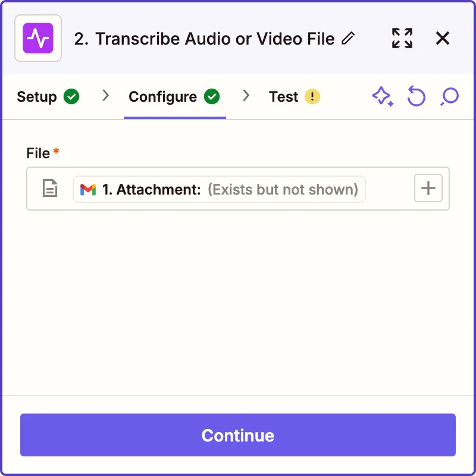Image resolution: width=476 pixels, height=476 pixels.
Task: Click the magnifier search icon
Action: pos(450,96)
